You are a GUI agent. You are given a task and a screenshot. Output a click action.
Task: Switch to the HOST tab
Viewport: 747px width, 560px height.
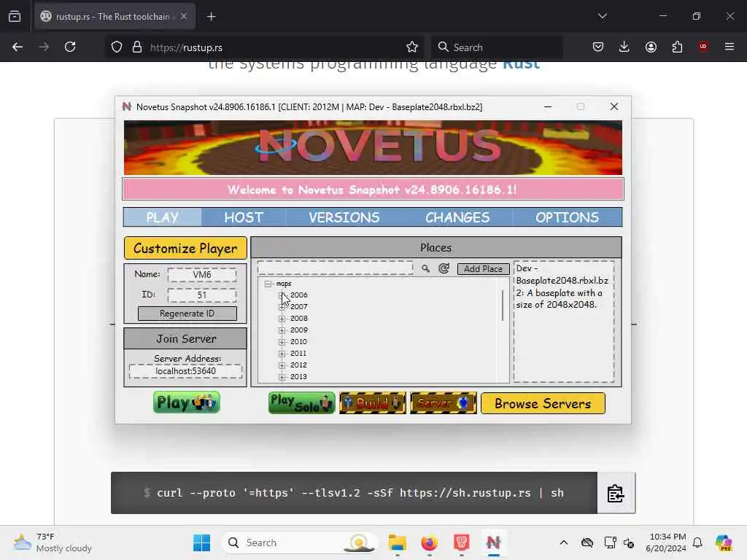pyautogui.click(x=244, y=217)
